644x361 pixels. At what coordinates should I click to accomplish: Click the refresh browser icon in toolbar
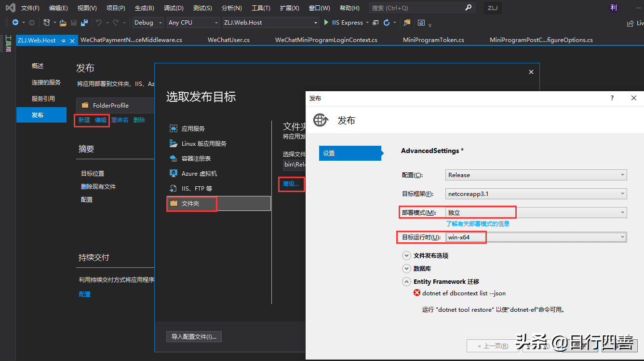point(387,23)
